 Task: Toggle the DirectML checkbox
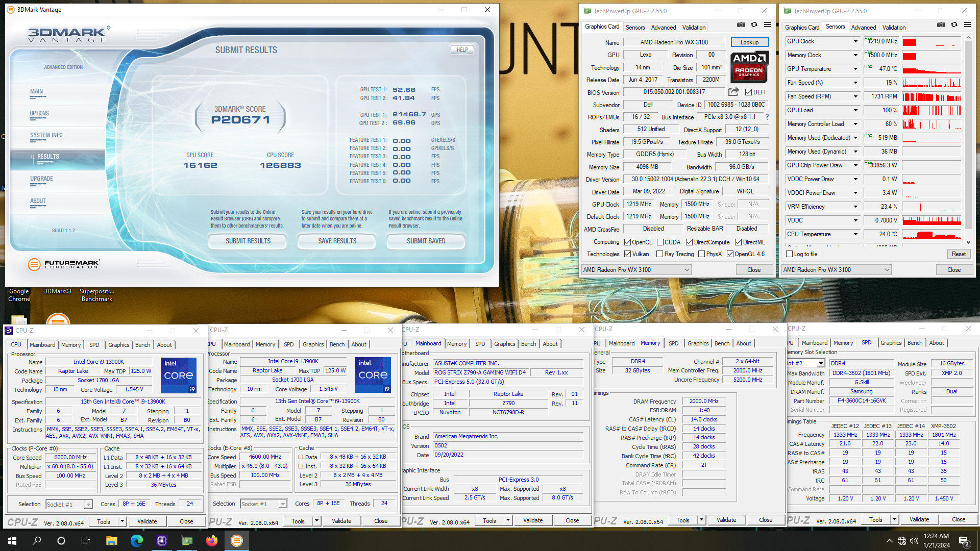click(x=738, y=242)
